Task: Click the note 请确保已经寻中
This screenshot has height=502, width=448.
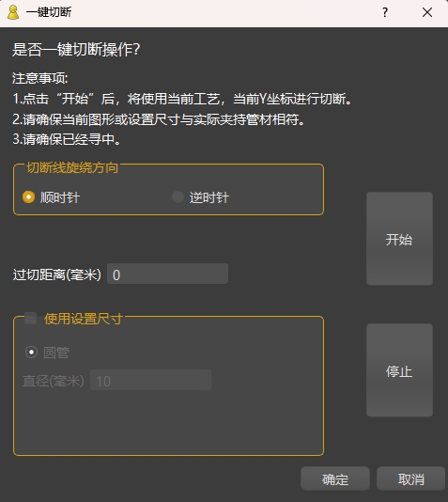Action: click(x=67, y=139)
